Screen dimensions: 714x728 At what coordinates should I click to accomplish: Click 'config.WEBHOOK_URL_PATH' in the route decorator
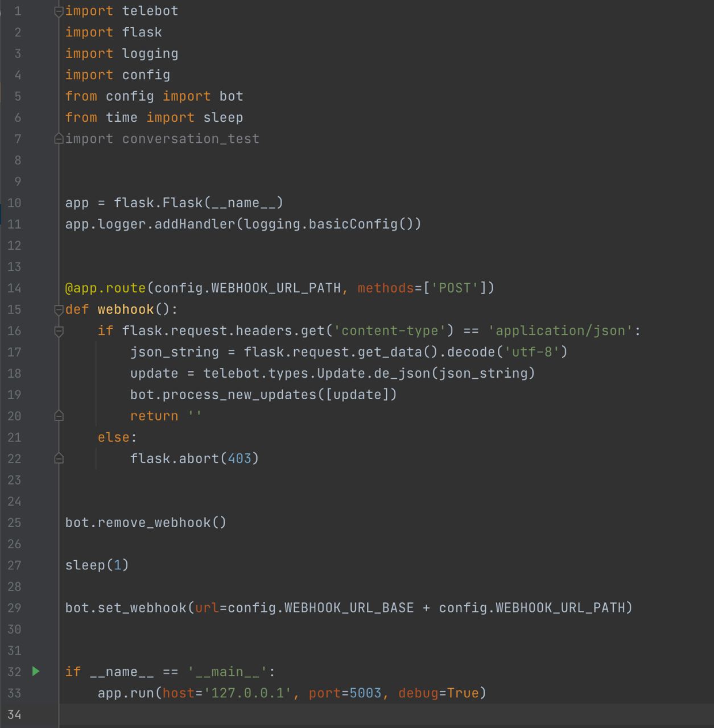click(247, 288)
